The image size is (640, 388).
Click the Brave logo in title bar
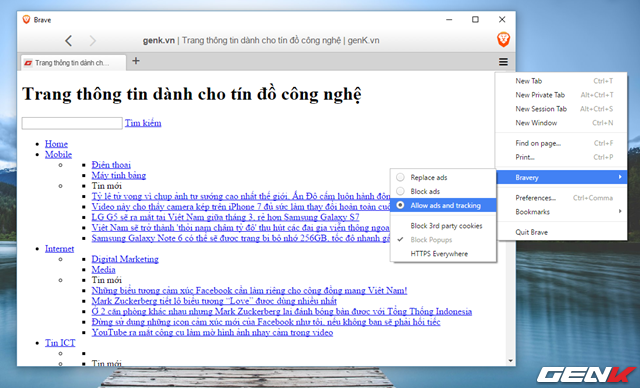tap(26, 20)
